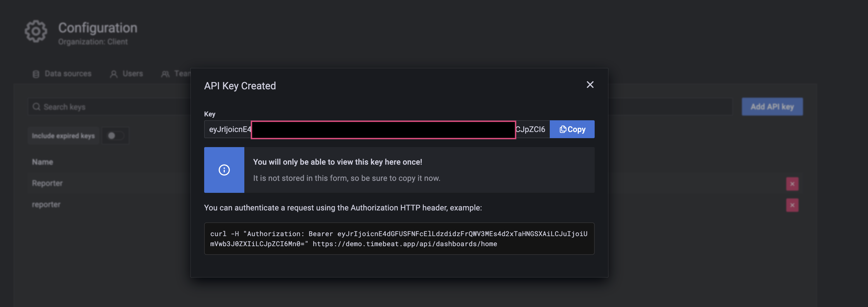This screenshot has height=307, width=868.
Task: Click the search magnifier icon
Action: [36, 107]
